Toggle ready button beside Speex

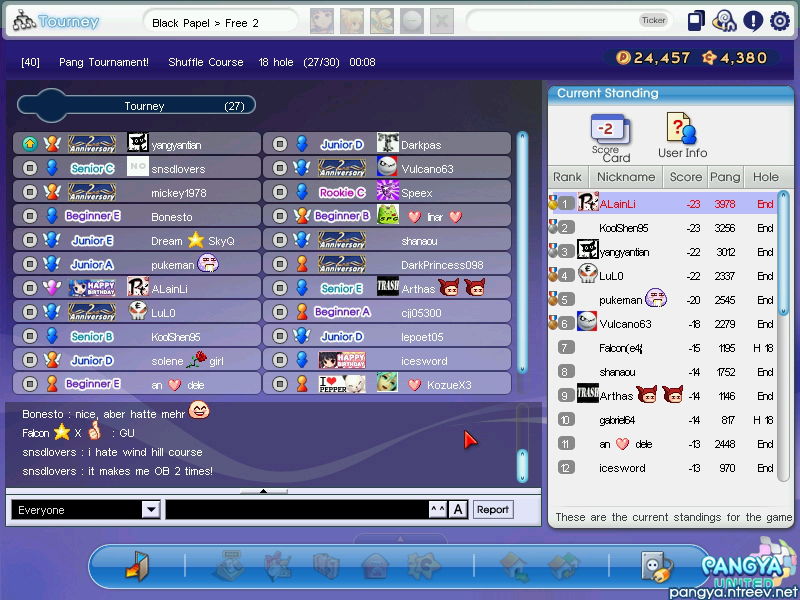(280, 192)
